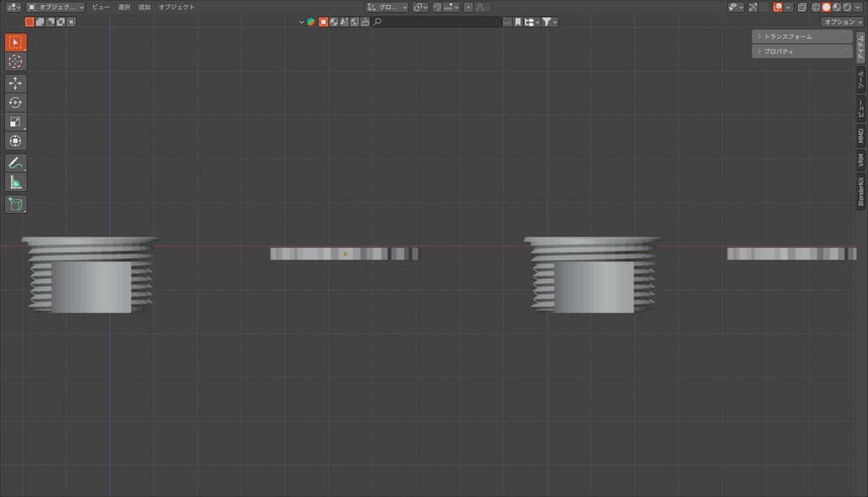Select the BlenderKit HDR world asset type

tap(355, 21)
